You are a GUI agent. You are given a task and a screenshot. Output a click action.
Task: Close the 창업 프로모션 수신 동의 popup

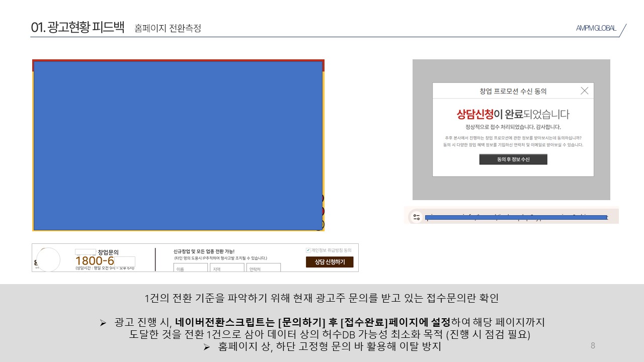click(584, 91)
